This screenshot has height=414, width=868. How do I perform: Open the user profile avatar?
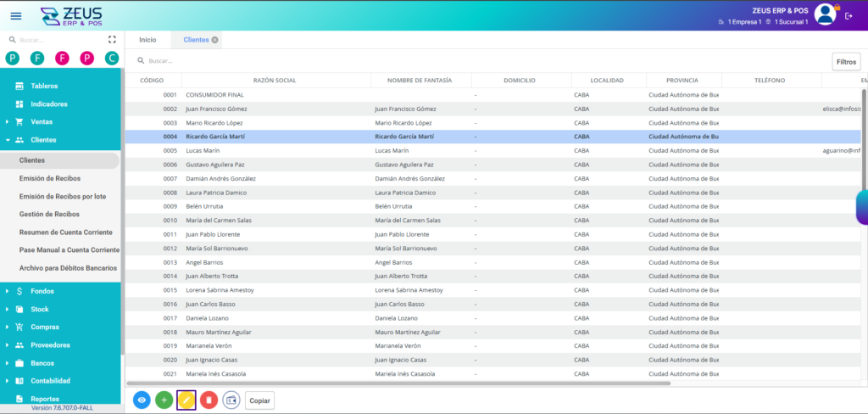pos(825,14)
